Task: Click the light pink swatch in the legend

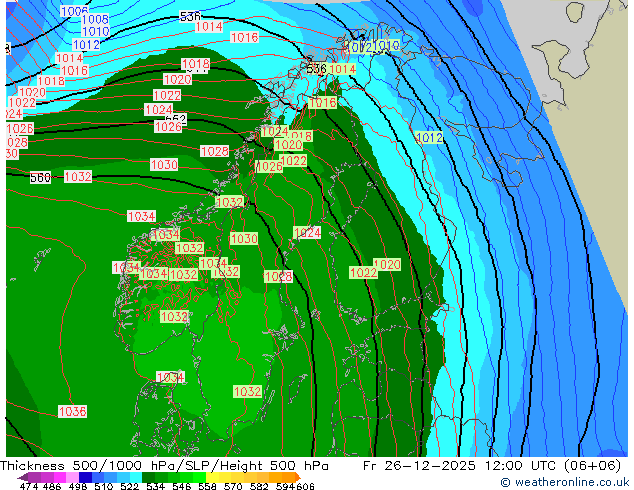Action: coord(72,477)
